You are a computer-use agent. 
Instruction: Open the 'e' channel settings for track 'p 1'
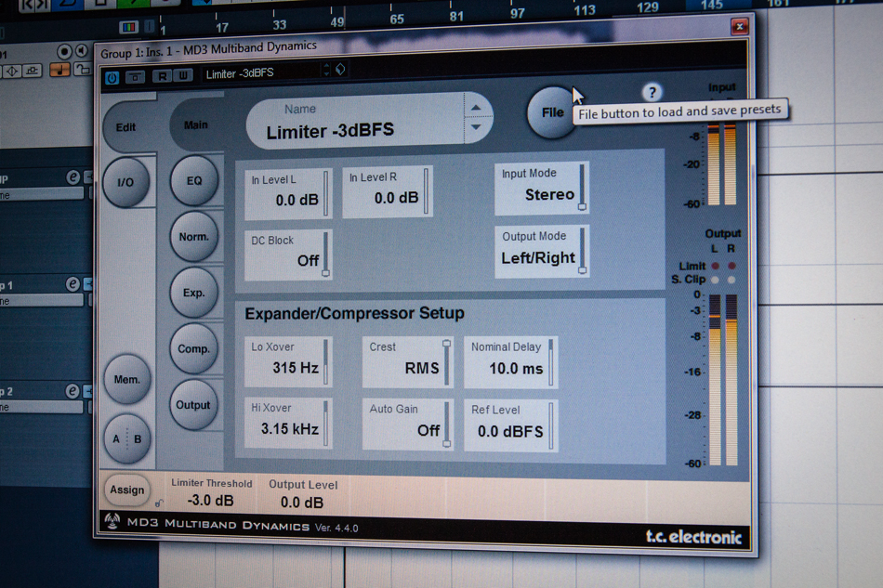pyautogui.click(x=72, y=285)
